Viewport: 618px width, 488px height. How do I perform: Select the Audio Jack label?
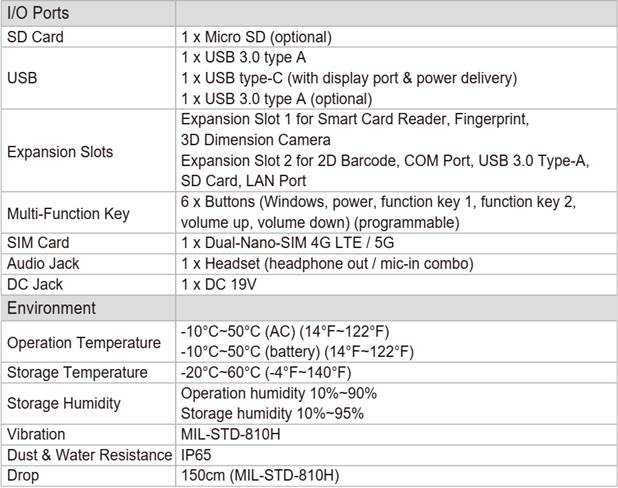(x=43, y=263)
